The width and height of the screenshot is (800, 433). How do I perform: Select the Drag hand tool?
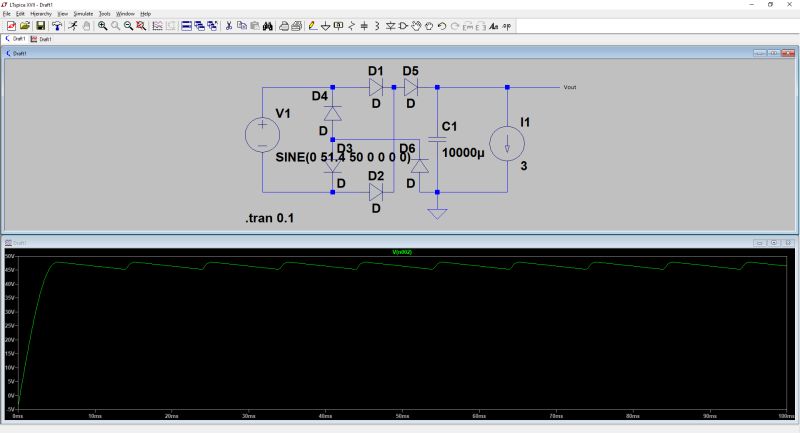coord(429,26)
